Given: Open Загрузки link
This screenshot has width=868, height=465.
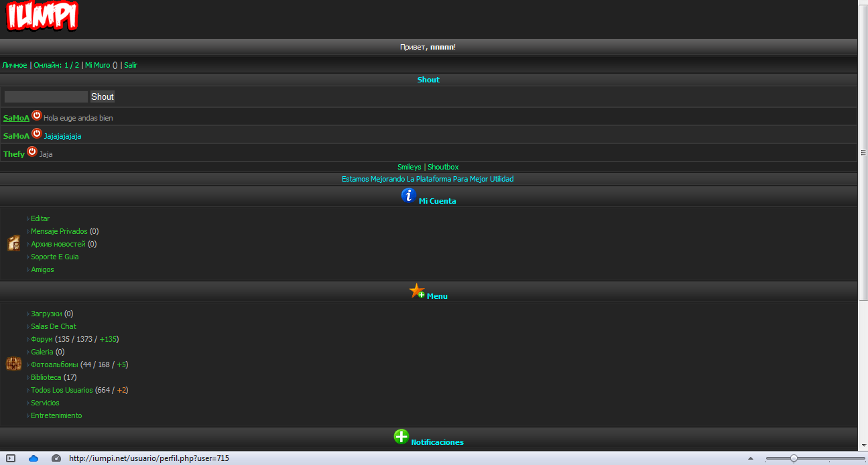Looking at the screenshot, I should [x=46, y=314].
